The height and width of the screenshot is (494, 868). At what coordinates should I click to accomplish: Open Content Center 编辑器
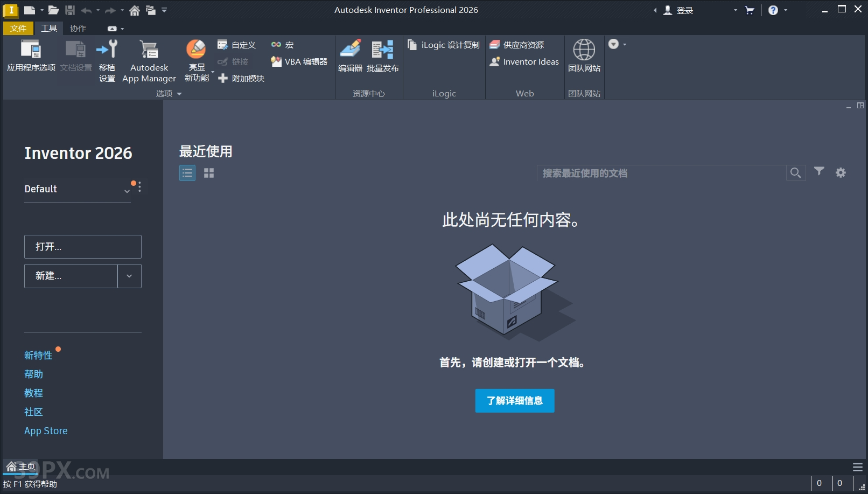pyautogui.click(x=350, y=55)
